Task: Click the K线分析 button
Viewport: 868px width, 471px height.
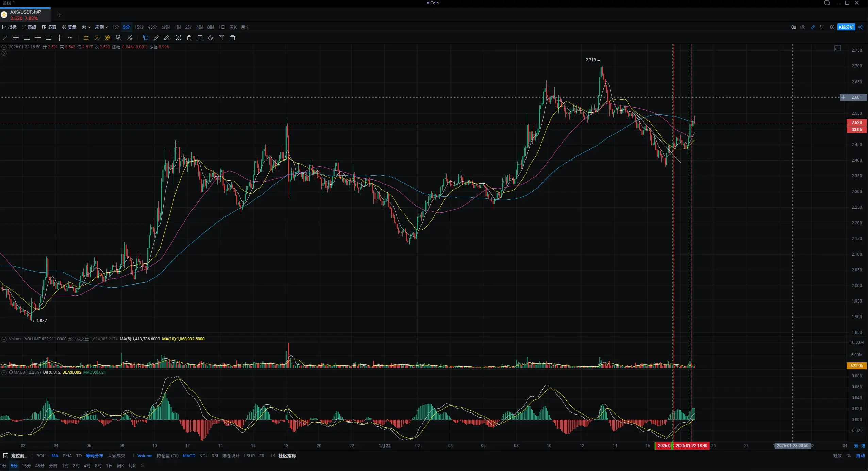Action: [846, 27]
